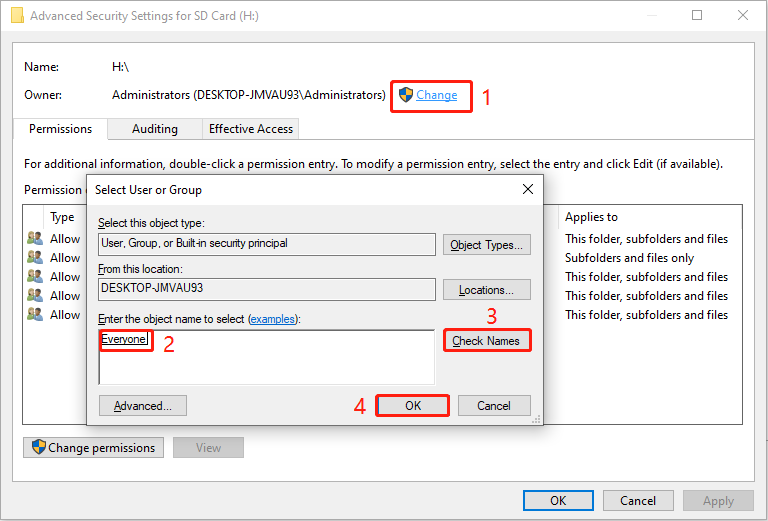Click inside the object name text box

coord(266,357)
